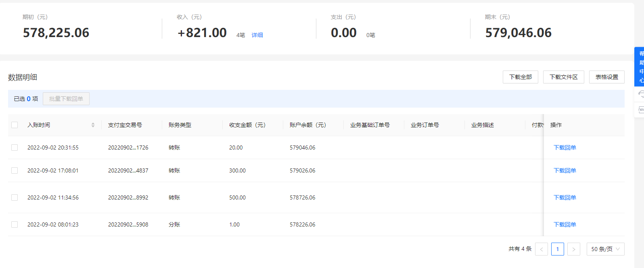
Task: Download receipt for the 300.00 transfer
Action: 565,170
